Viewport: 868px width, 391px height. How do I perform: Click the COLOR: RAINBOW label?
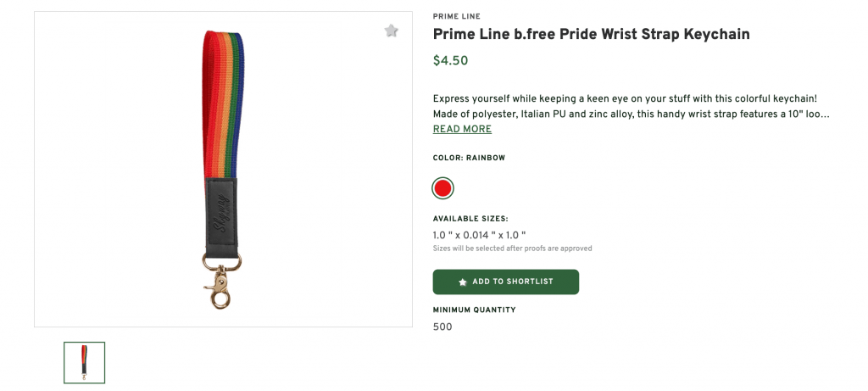pyautogui.click(x=469, y=158)
